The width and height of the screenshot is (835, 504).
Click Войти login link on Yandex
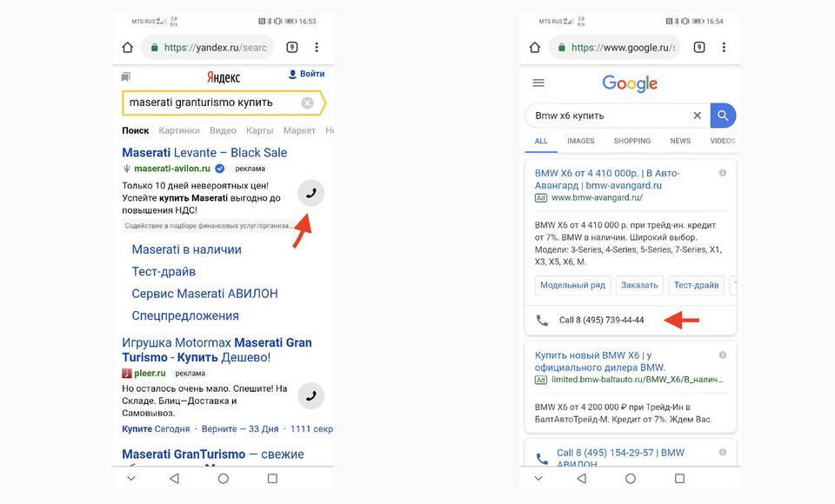[307, 74]
